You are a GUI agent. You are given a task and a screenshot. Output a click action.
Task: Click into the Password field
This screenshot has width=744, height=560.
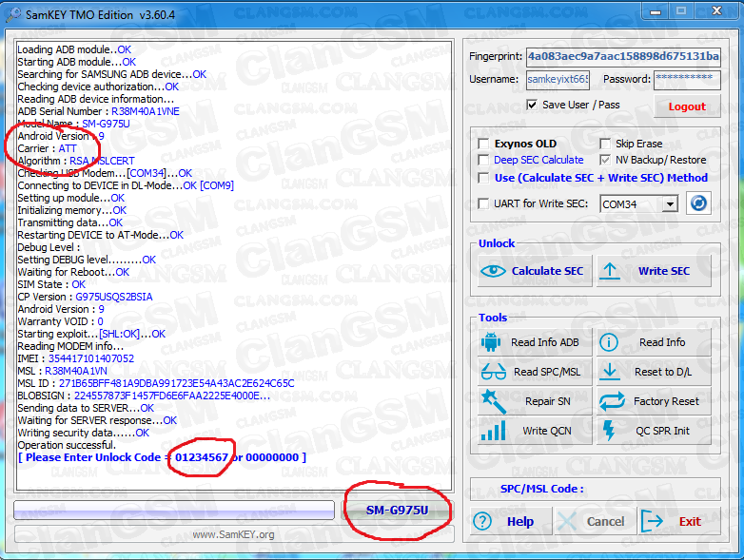click(x=687, y=80)
